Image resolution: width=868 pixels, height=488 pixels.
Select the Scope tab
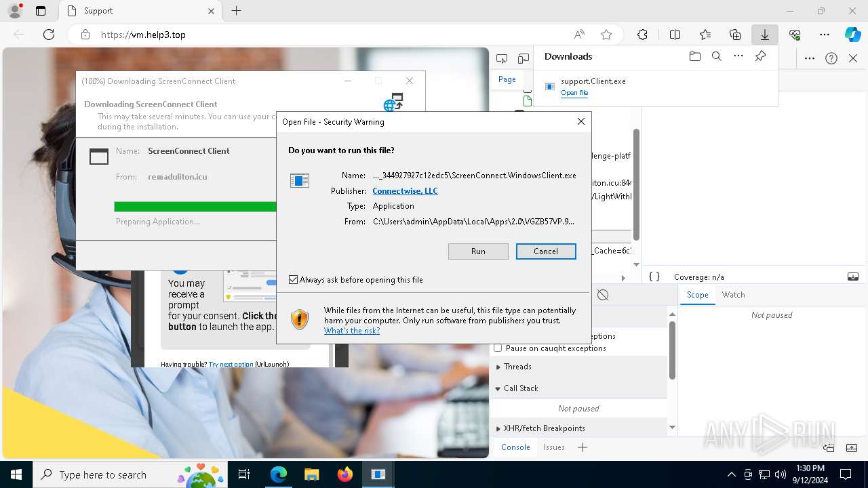[x=697, y=295]
